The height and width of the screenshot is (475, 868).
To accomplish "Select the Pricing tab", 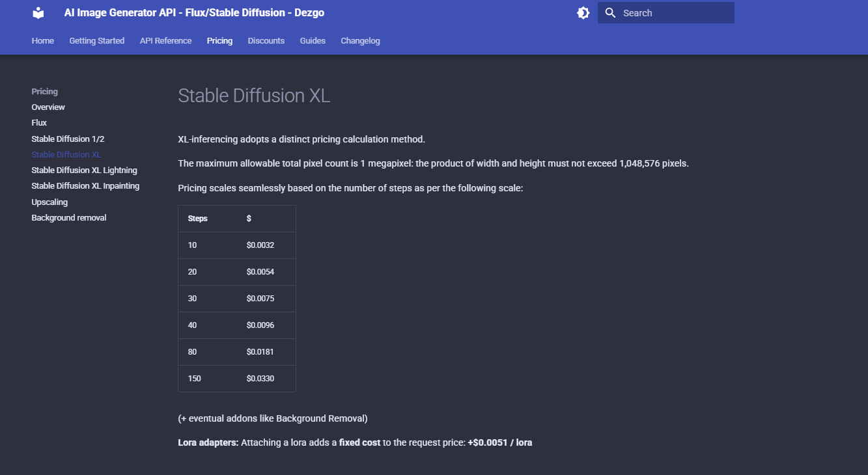I will pos(219,41).
